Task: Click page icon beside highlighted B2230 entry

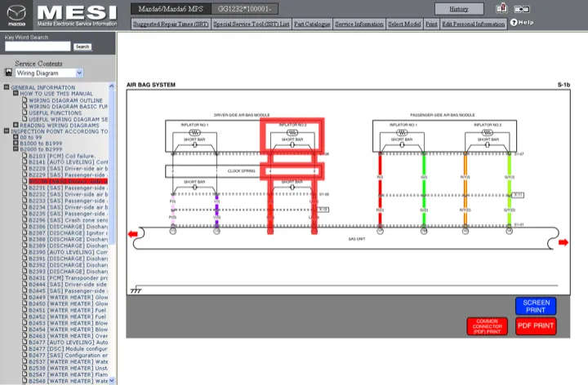Action: pos(24,181)
